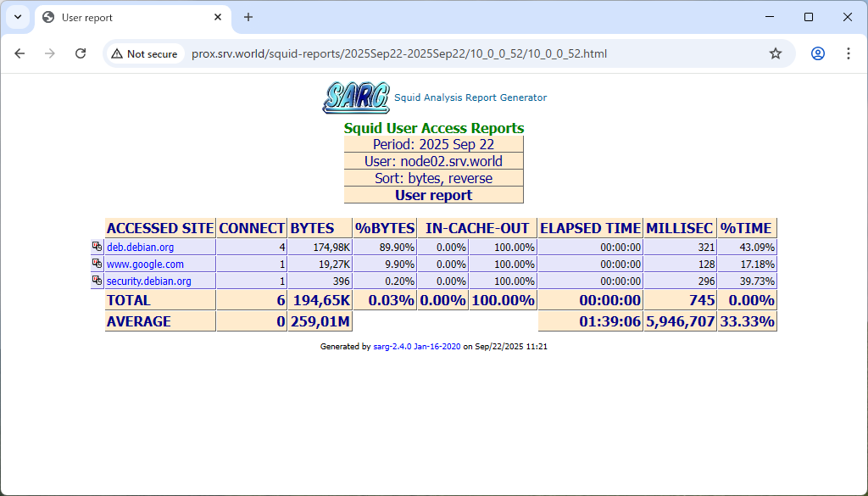Viewport: 868px width, 496px height.
Task: Expand the tab search dropdown arrow
Action: pos(17,17)
